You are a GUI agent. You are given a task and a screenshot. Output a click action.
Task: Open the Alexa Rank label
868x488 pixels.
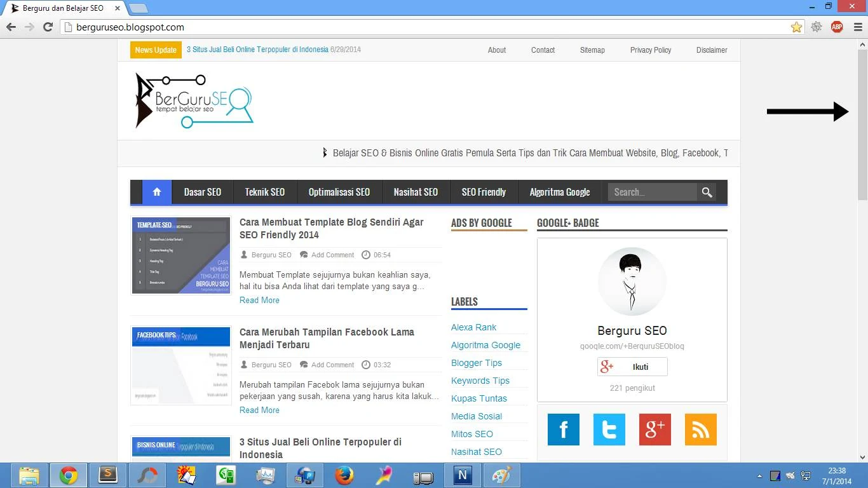pos(474,327)
